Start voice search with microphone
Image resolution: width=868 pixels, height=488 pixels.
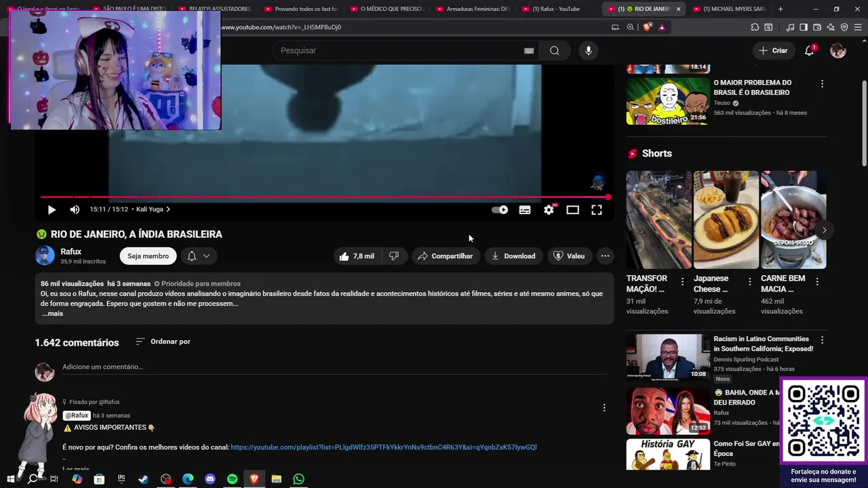point(588,50)
